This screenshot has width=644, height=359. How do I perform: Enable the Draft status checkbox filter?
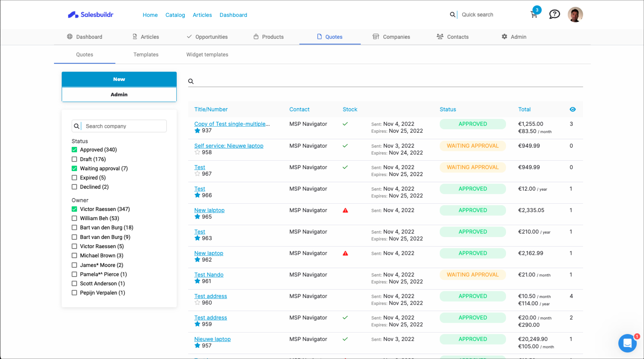tap(73, 159)
